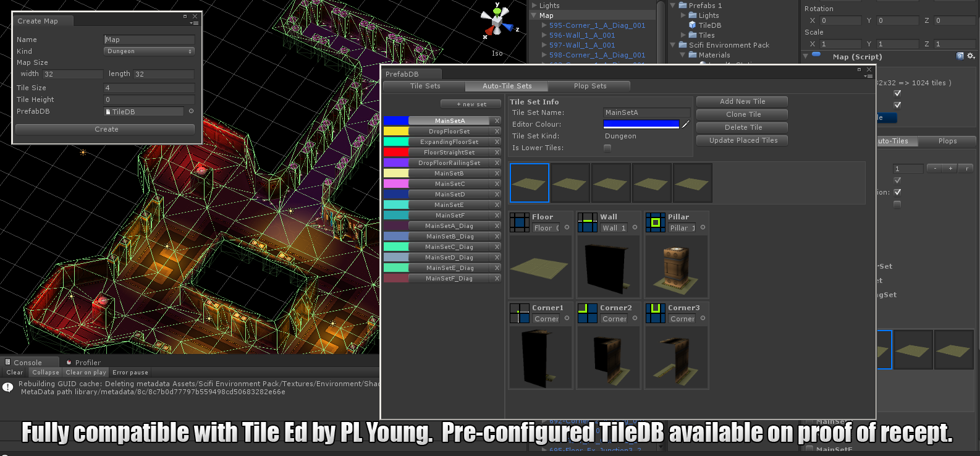Click the Delete Tile button
980x456 pixels.
pos(742,127)
